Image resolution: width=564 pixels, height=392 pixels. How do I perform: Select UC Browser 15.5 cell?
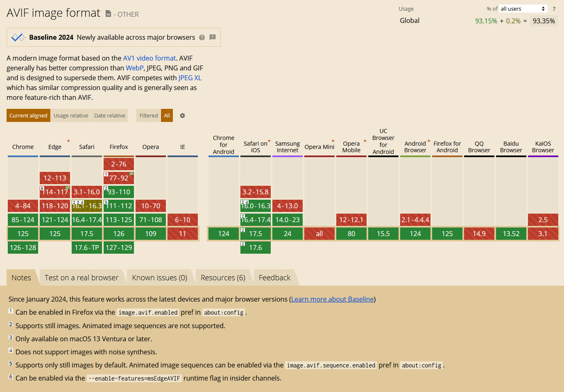pyautogui.click(x=383, y=234)
